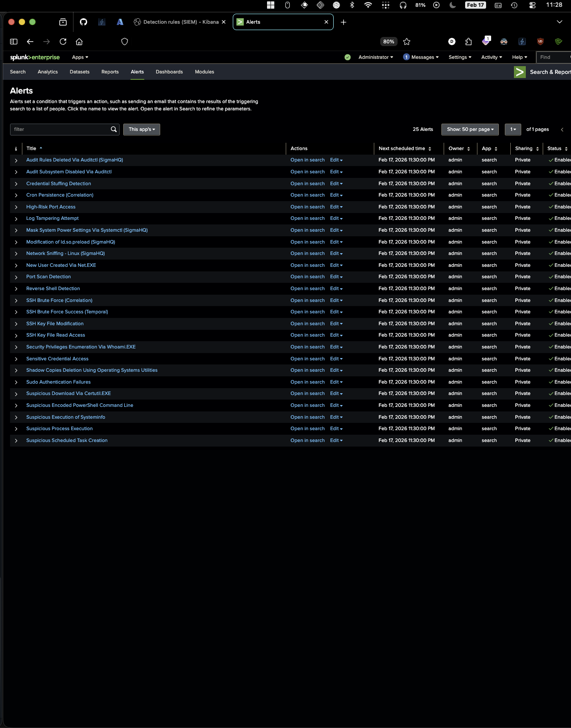The height and width of the screenshot is (728, 571).
Task: Expand the Port Scan Detection row
Action: [x=16, y=277]
